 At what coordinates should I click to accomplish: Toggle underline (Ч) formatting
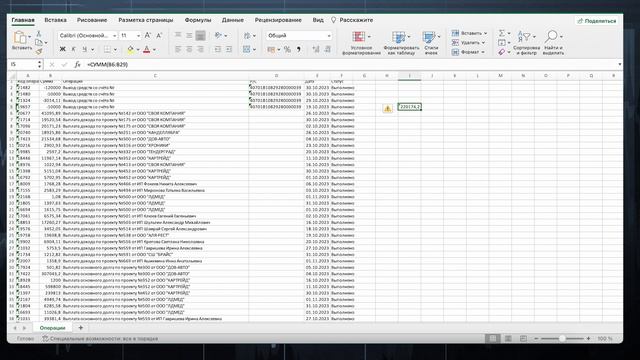pyautogui.click(x=85, y=49)
